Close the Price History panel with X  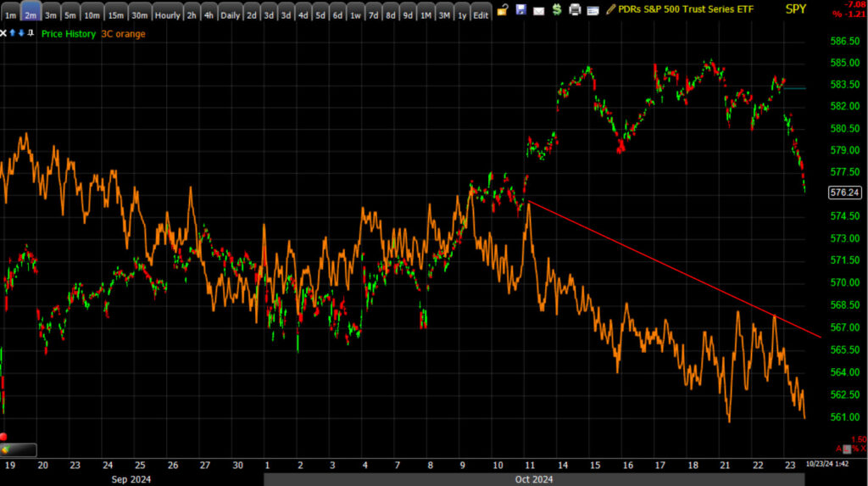[x=3, y=33]
